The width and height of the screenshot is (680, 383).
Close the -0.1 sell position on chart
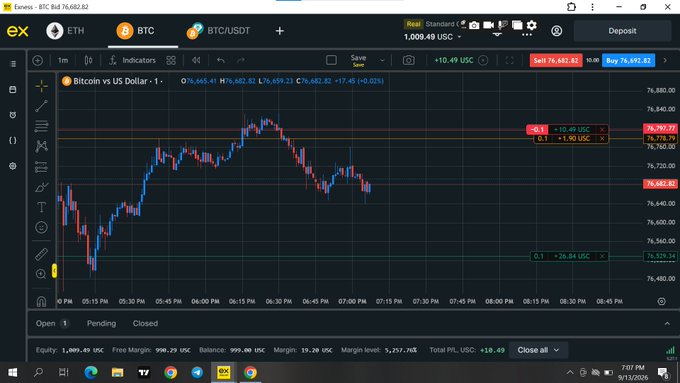(602, 130)
